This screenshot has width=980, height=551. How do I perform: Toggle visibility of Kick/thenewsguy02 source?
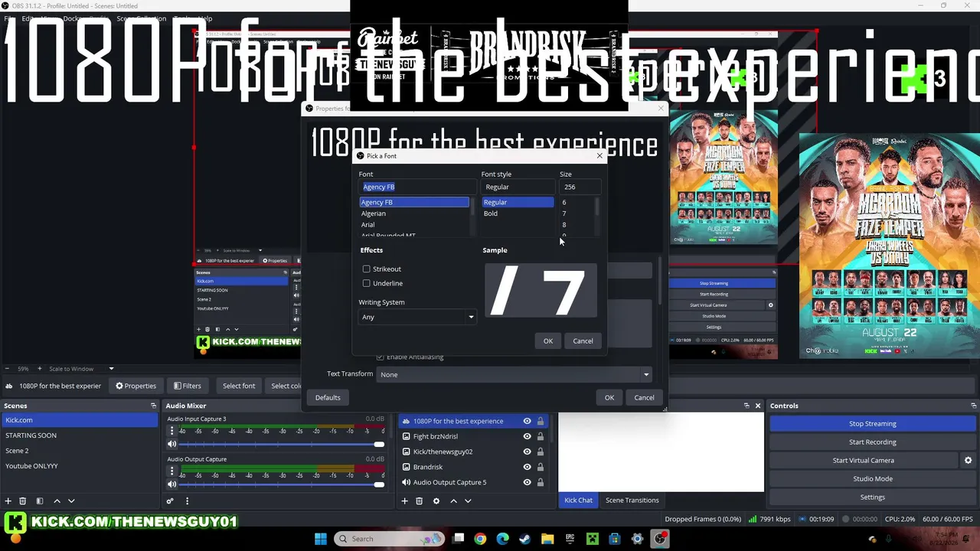pyautogui.click(x=527, y=452)
